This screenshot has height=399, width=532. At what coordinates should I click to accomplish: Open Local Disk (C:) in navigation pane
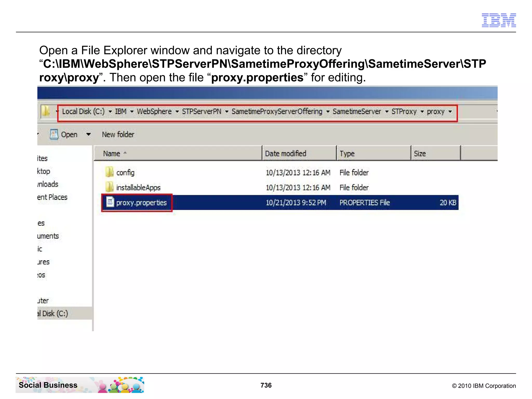[x=53, y=314]
